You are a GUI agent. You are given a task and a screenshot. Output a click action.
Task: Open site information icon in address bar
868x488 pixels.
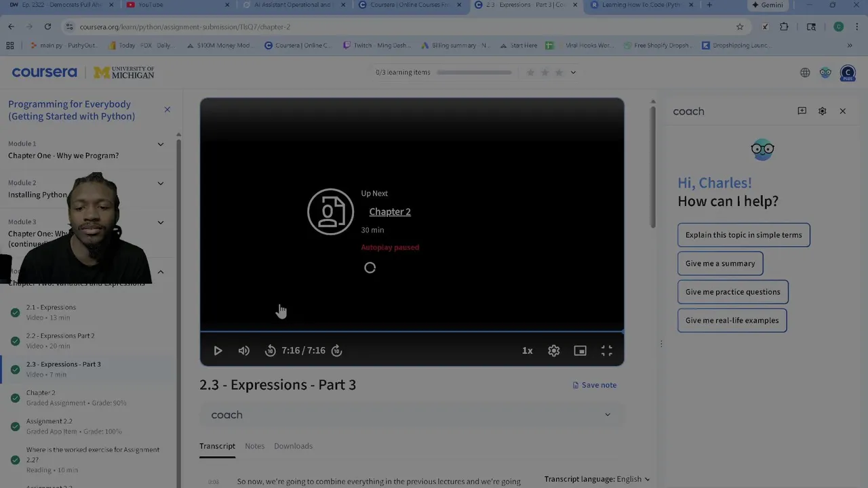click(x=69, y=26)
